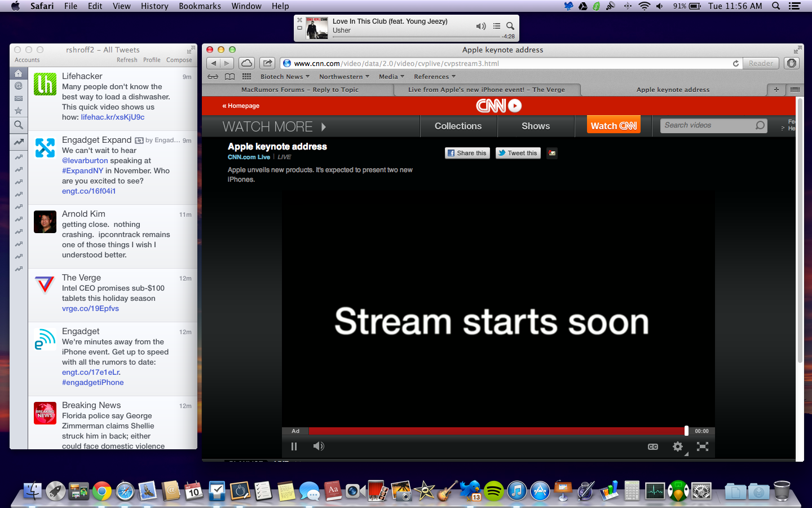Screen dimensions: 812x508
Task: Expand the References bookmarks folder
Action: 435,77
